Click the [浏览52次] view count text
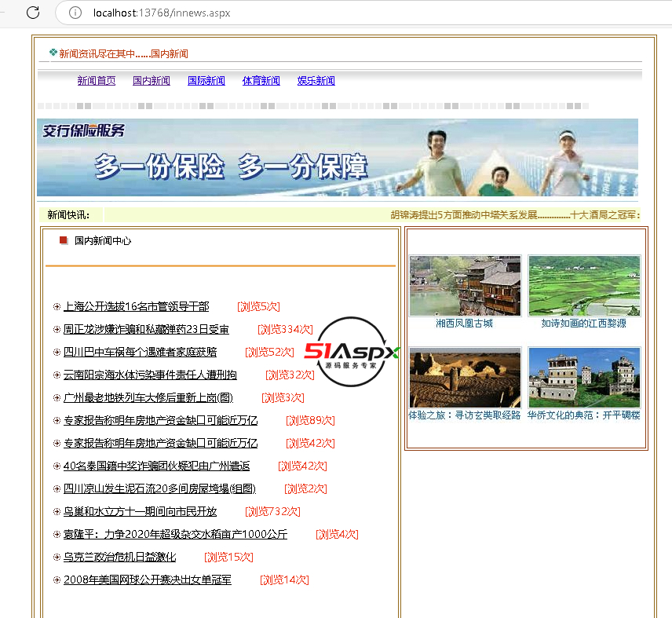The image size is (672, 618). pyautogui.click(x=269, y=352)
